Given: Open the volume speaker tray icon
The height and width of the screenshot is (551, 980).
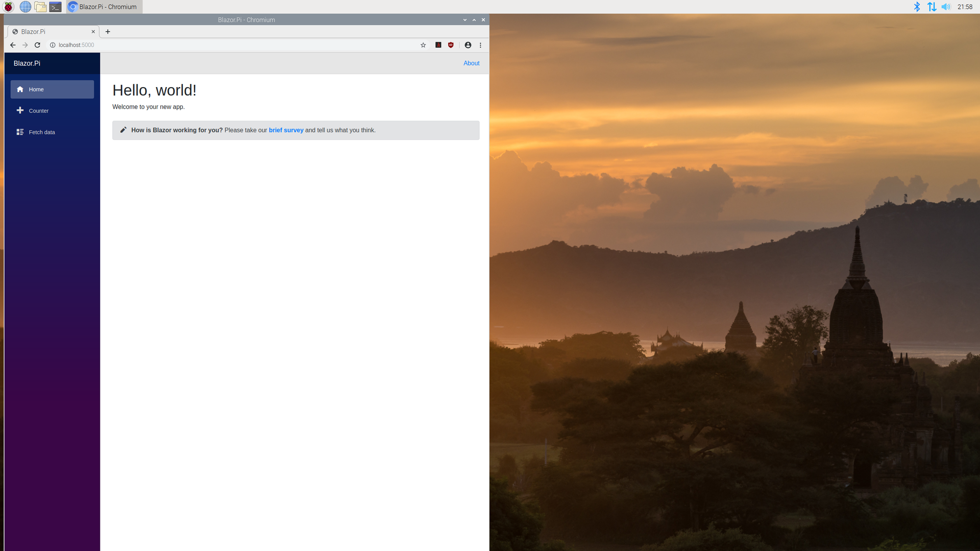Looking at the screenshot, I should click(946, 7).
